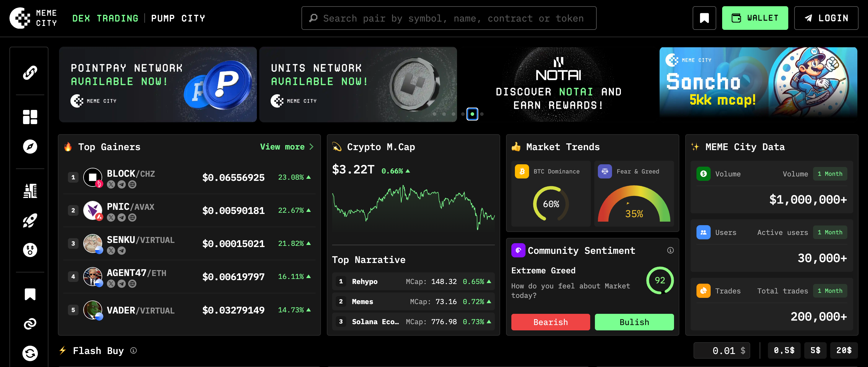Click the BTC Dominance 60% gauge
The width and height of the screenshot is (868, 367).
(x=551, y=203)
